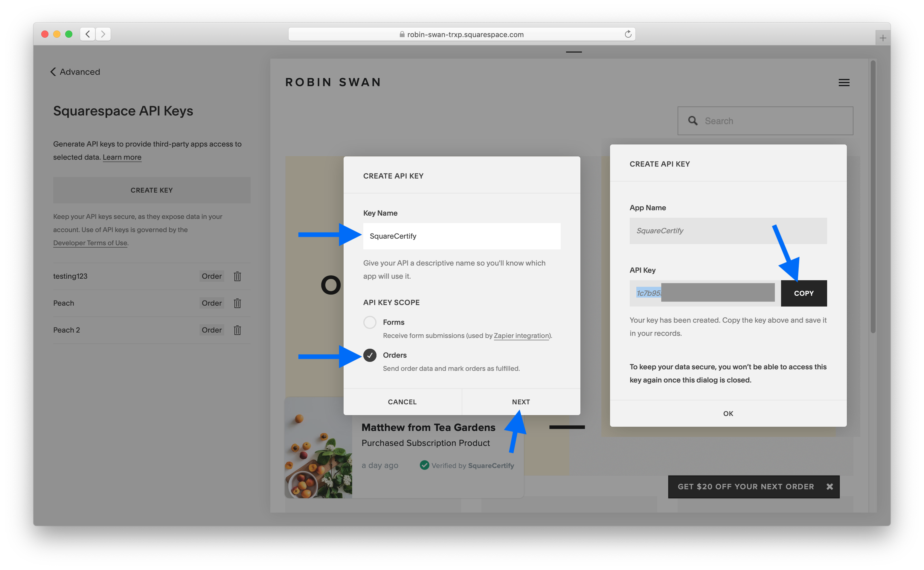Click the Key Name text field

pyautogui.click(x=461, y=236)
